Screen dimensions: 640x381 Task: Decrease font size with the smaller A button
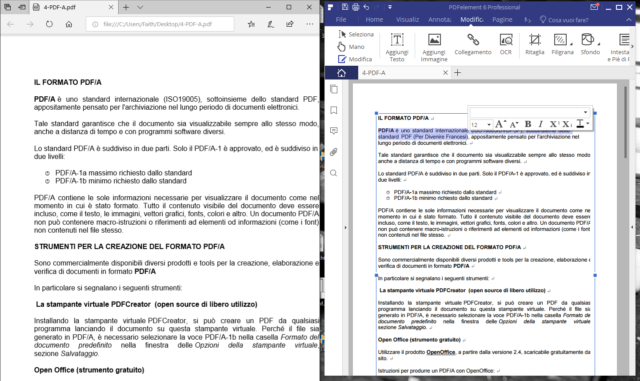(x=513, y=124)
